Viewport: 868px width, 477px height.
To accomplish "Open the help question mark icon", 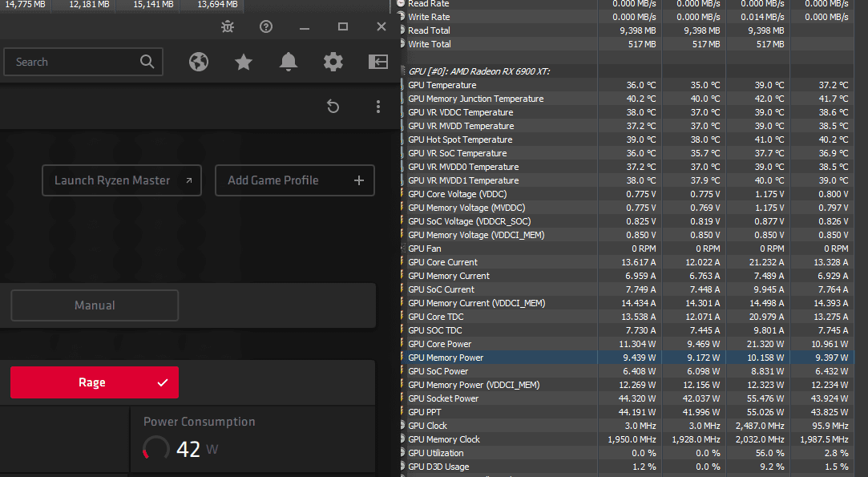I will pos(266,26).
